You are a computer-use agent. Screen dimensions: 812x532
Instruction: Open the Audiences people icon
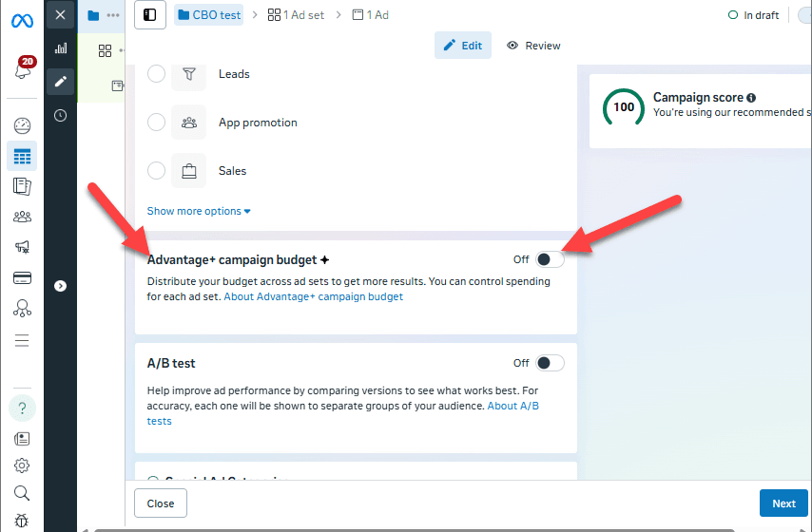pyautogui.click(x=22, y=217)
